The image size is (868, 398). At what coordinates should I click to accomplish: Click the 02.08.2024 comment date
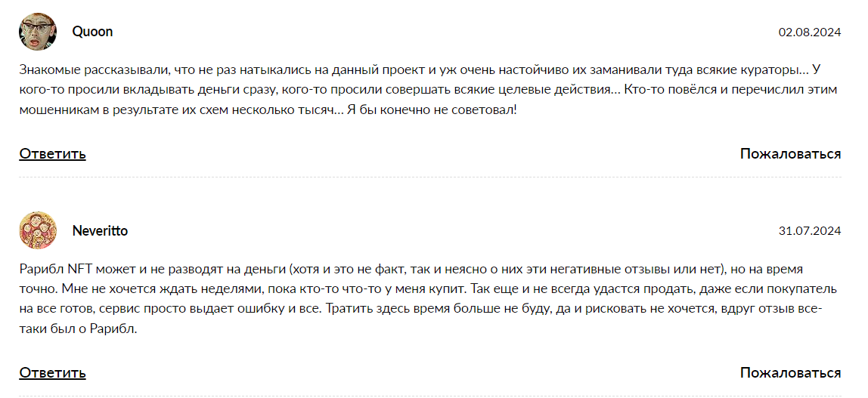(x=810, y=32)
